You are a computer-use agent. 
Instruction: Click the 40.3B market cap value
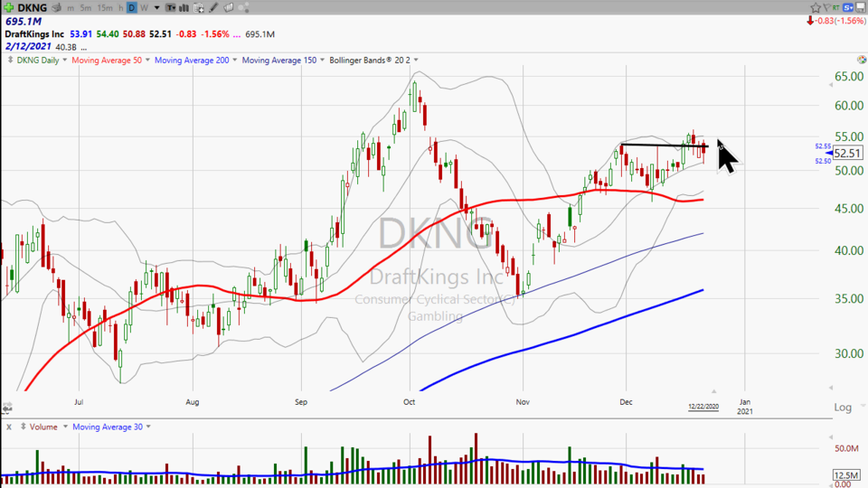coord(66,47)
